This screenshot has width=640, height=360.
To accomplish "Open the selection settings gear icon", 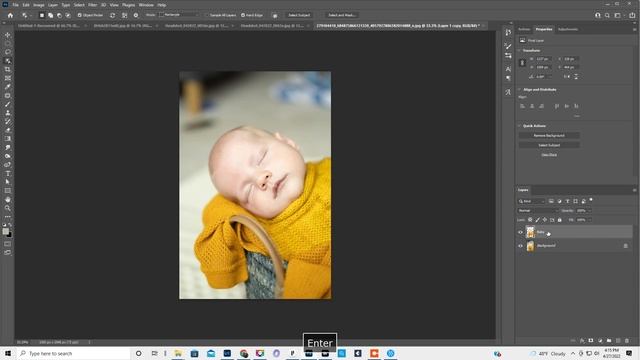I will click(136, 15).
